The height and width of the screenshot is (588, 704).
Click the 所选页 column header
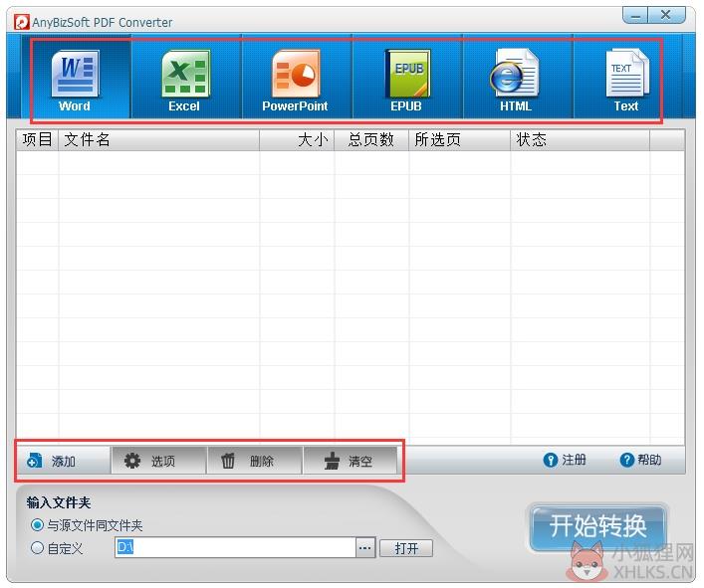(x=460, y=140)
